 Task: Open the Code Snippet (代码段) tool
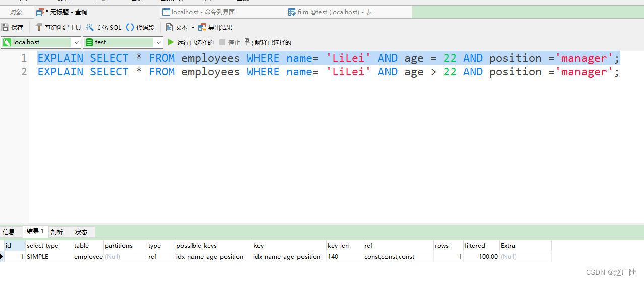[x=140, y=28]
